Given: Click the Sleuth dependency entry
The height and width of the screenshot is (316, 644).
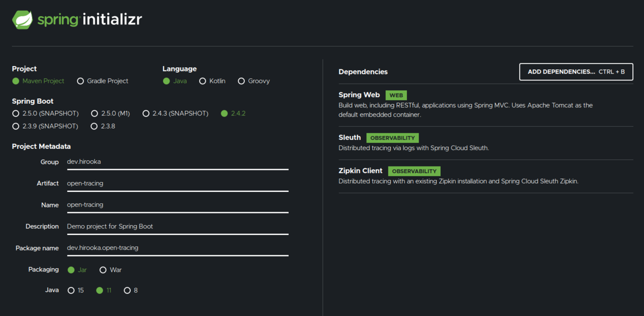Looking at the screenshot, I should (486, 142).
